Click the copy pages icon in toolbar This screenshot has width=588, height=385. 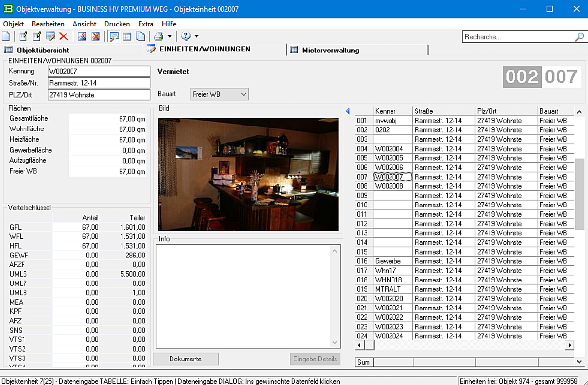pos(140,36)
